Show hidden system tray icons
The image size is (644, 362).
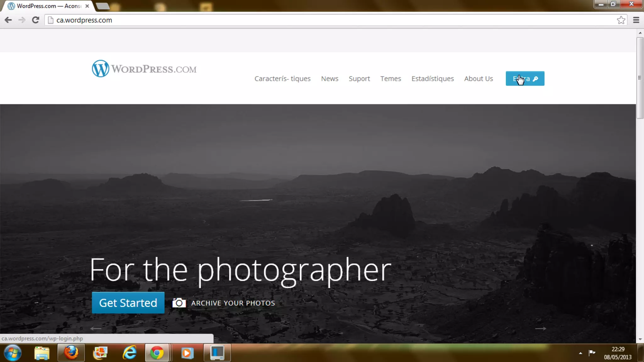click(x=580, y=353)
